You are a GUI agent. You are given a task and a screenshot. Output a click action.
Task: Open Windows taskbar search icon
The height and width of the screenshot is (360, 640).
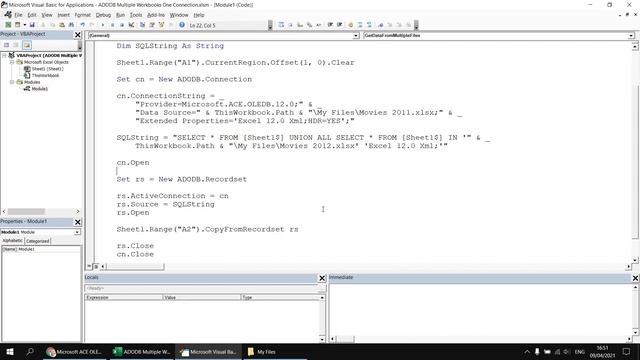(30, 351)
